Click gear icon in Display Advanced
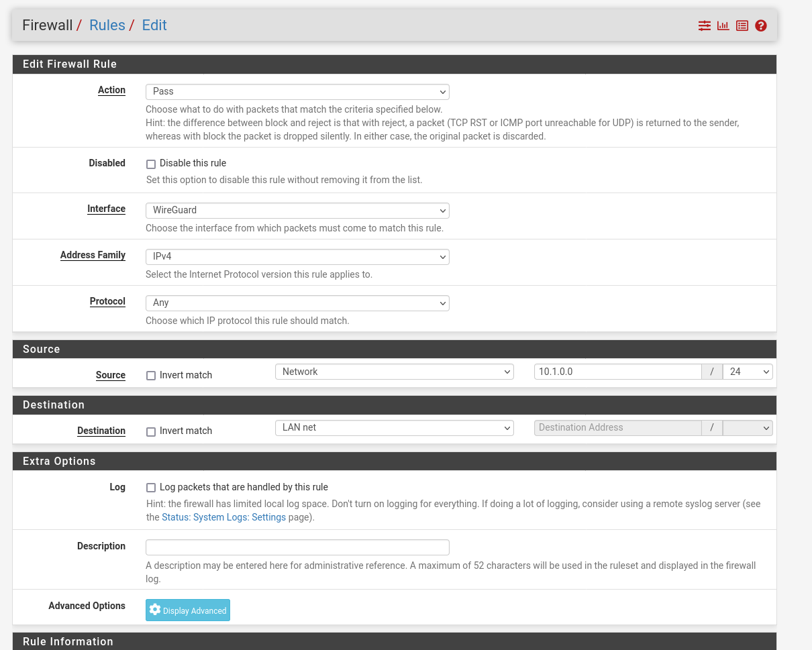The image size is (812, 650). pos(155,610)
